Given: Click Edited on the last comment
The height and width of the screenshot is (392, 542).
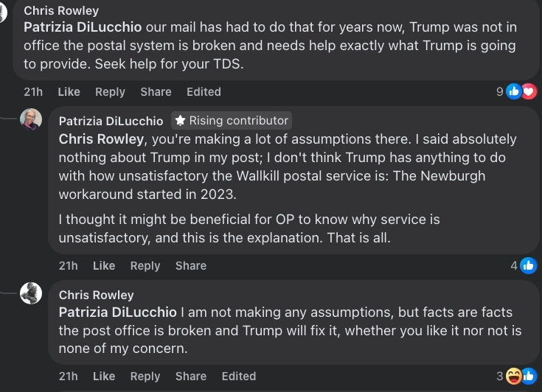Looking at the screenshot, I should [x=239, y=376].
